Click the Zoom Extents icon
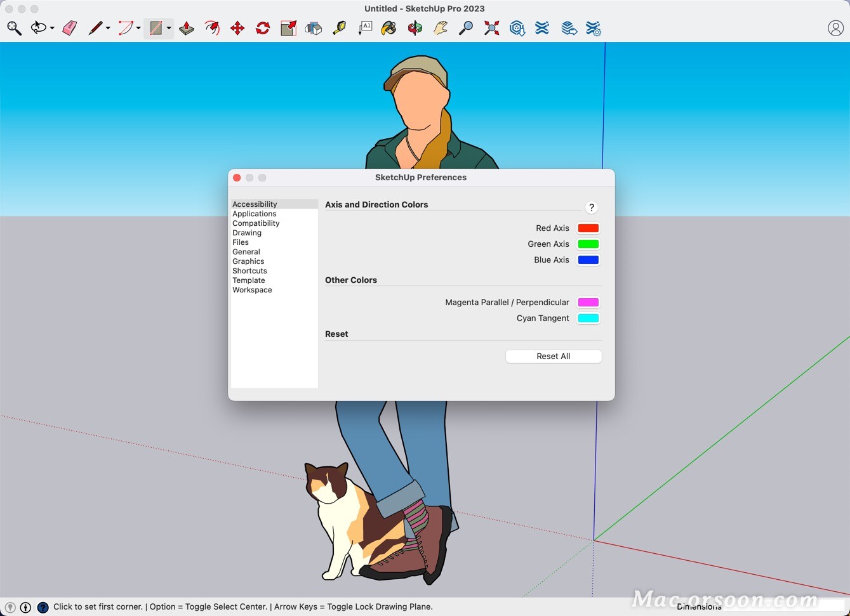This screenshot has height=616, width=850. 491,28
